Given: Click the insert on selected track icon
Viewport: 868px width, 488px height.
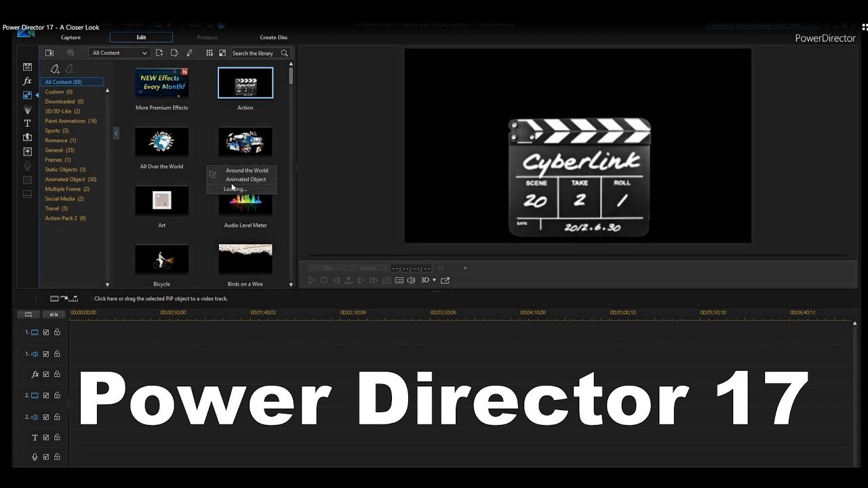Looking at the screenshot, I should click(x=64, y=298).
